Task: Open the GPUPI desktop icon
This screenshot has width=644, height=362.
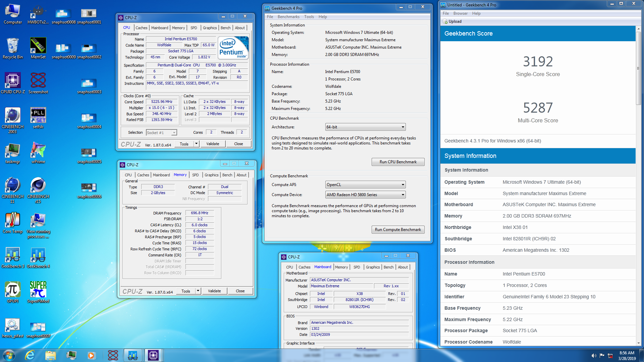Action: 13,293
